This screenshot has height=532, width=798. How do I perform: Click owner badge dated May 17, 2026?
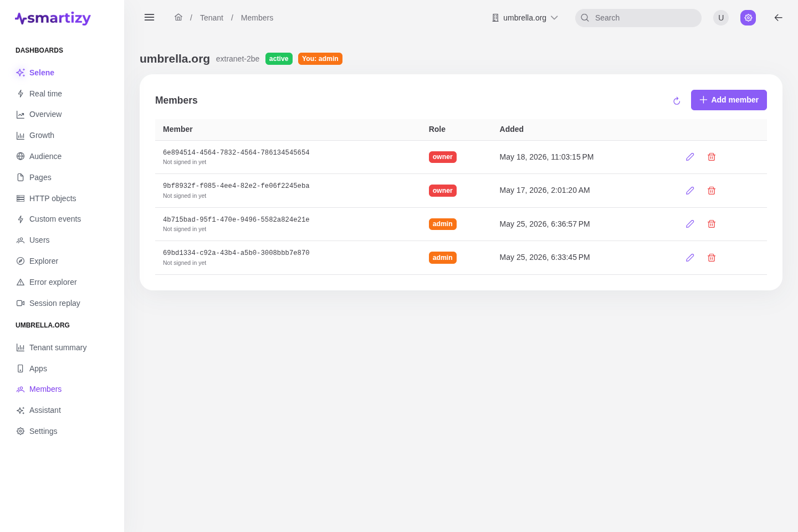(443, 191)
